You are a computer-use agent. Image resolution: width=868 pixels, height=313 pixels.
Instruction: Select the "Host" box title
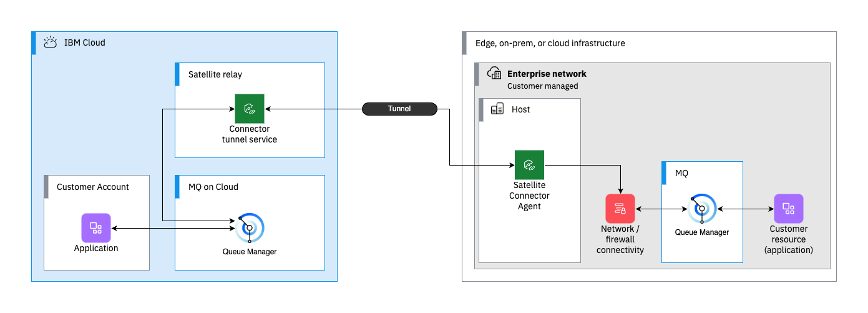(521, 109)
